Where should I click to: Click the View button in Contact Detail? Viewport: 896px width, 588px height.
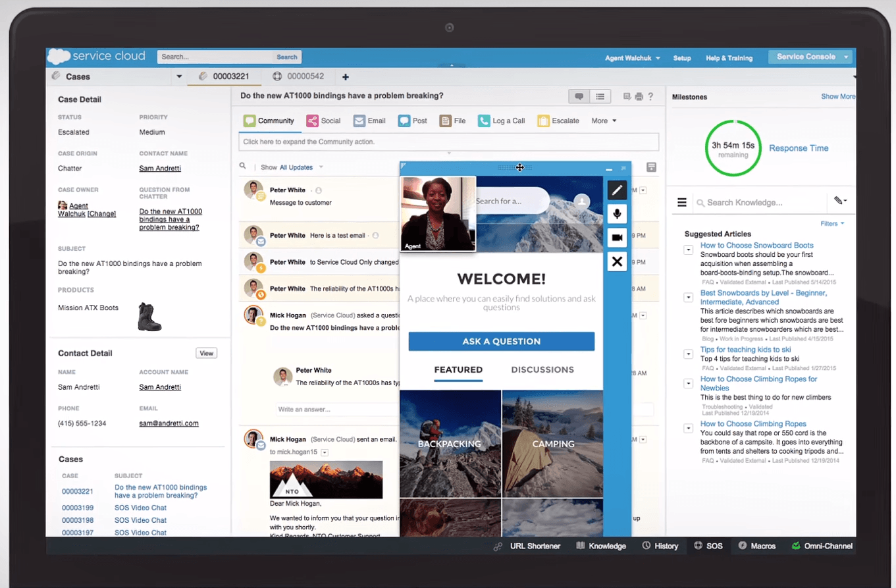(x=207, y=353)
